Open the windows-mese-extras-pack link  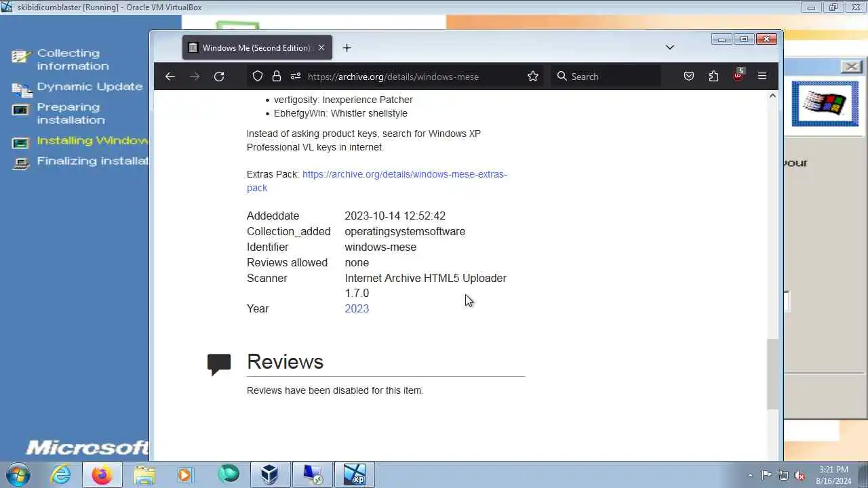377,181
